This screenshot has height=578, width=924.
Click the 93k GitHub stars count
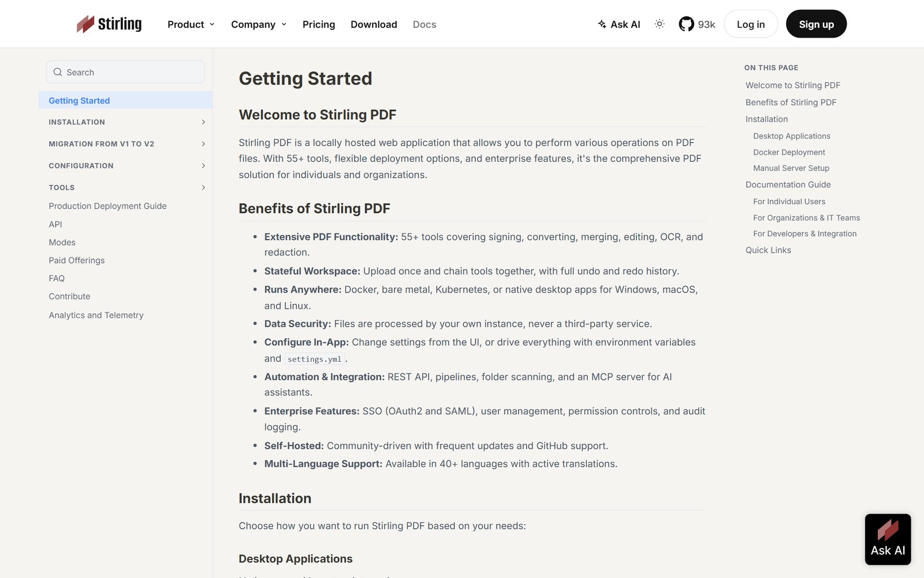706,24
